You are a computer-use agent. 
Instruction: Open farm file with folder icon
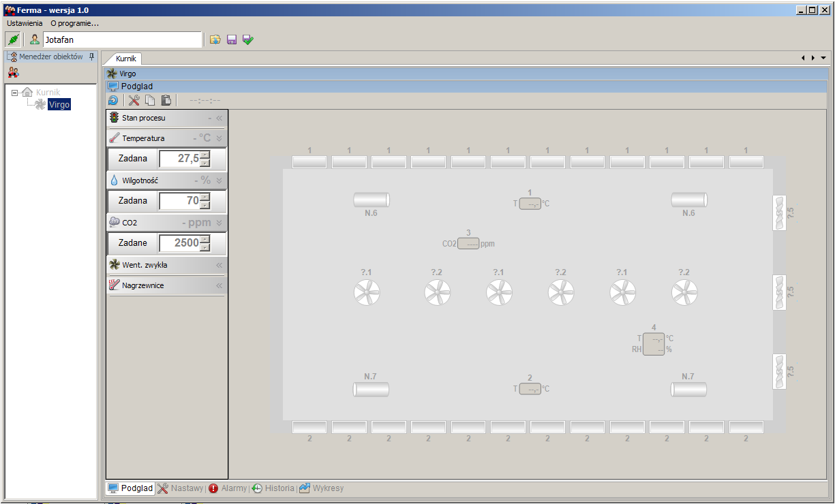click(215, 40)
